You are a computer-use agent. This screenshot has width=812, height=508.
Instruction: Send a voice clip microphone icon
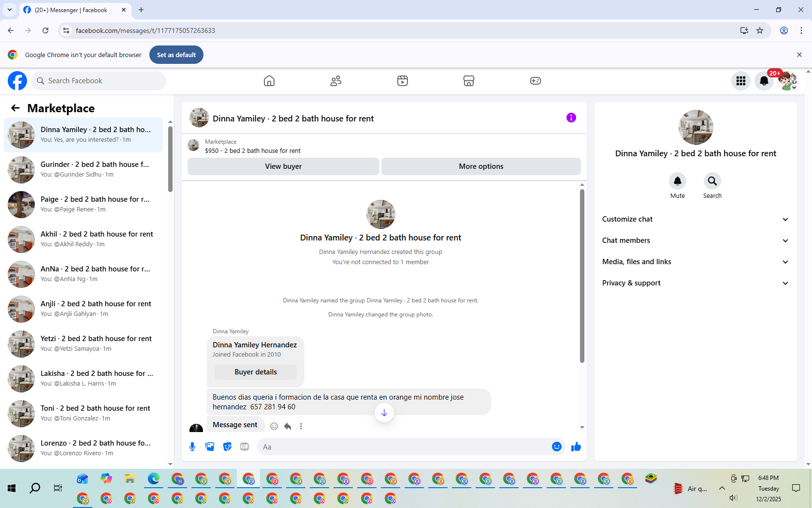[x=192, y=447]
